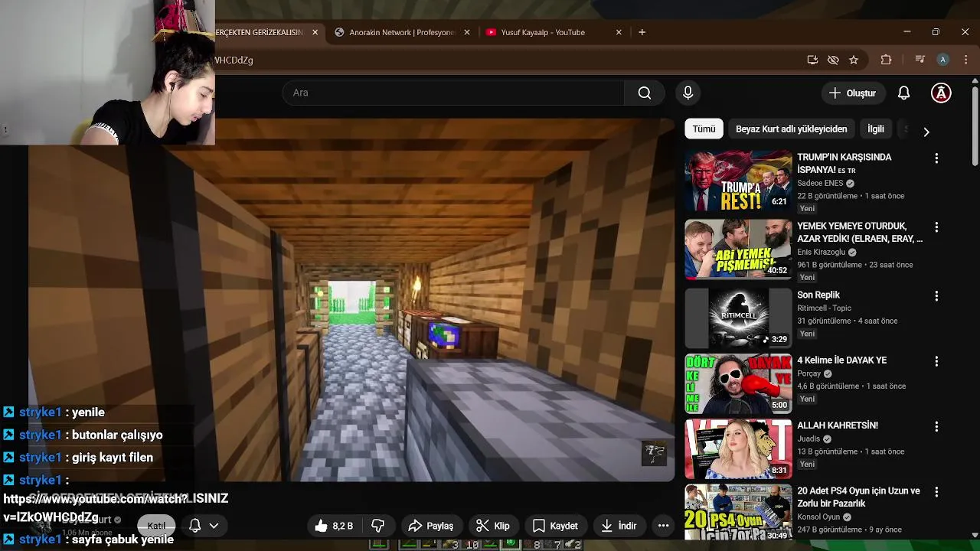Click the Oluştur button
The width and height of the screenshot is (980, 551).
point(852,93)
